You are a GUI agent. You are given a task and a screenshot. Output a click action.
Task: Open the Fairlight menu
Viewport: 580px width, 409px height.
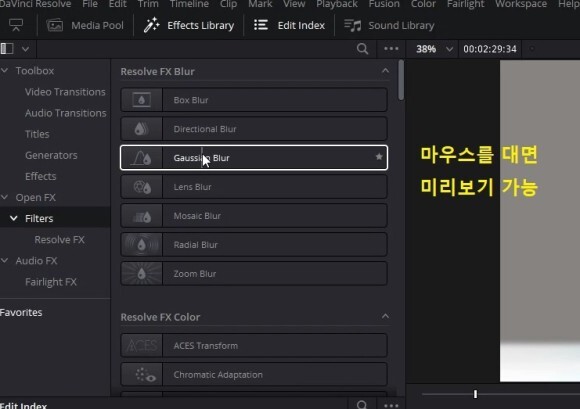466,4
